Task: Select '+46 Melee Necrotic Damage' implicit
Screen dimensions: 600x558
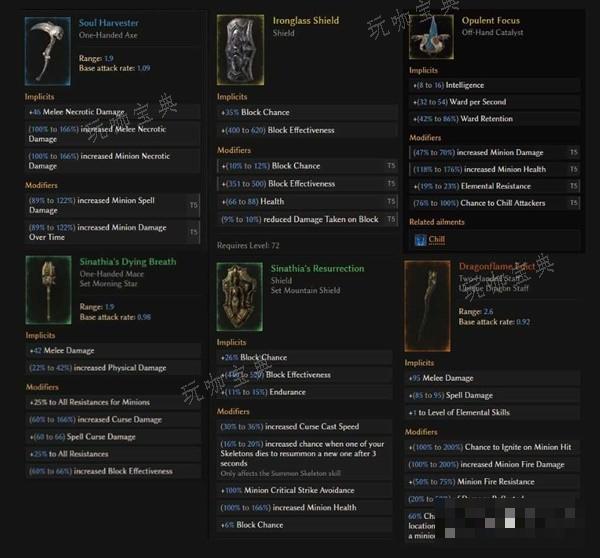Action: pos(112,112)
